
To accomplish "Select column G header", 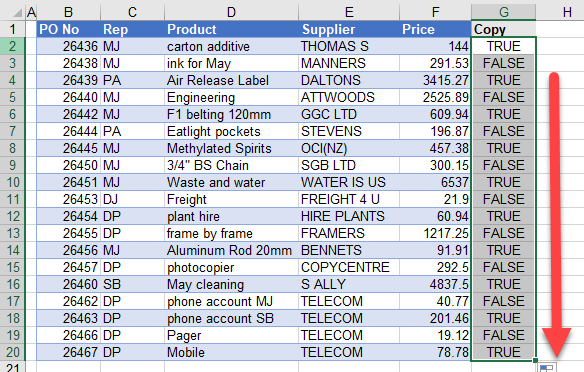I will [x=504, y=12].
